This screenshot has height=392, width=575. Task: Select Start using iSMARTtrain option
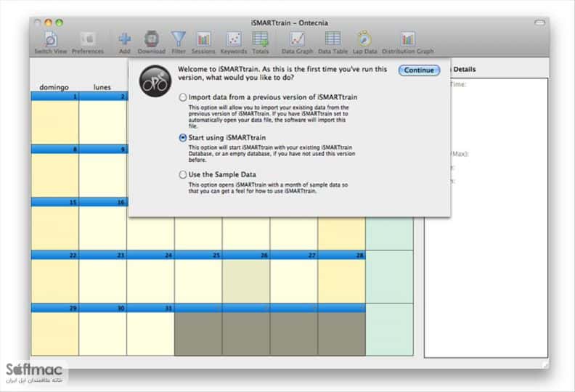pos(183,137)
